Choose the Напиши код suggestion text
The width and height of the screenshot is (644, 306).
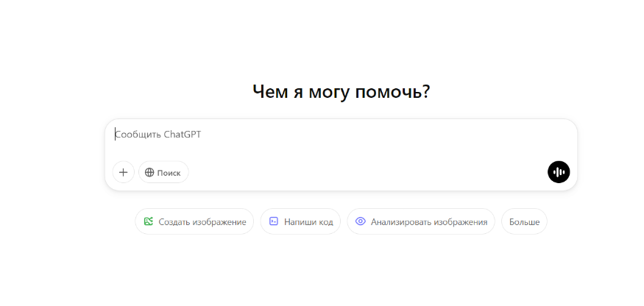pos(308,222)
